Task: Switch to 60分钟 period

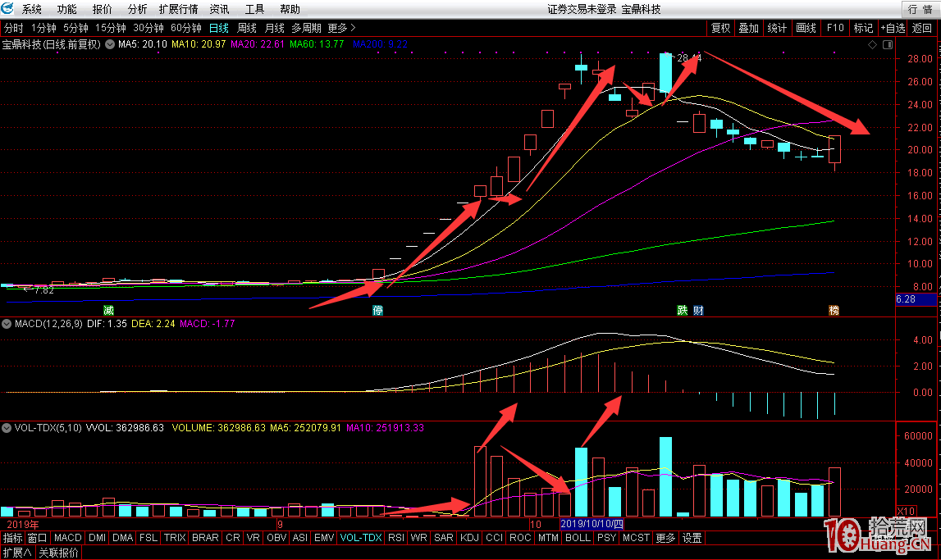Action: [186, 28]
